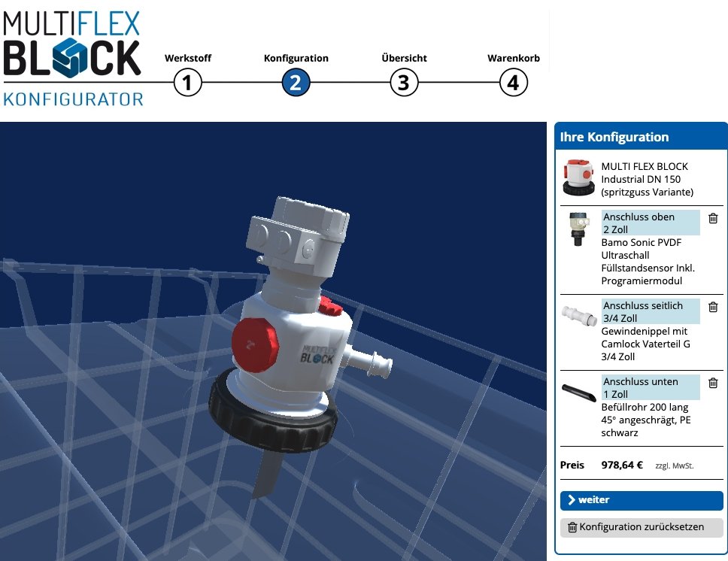728x561 pixels.
Task: Go to step 1 Werkstoff
Action: pyautogui.click(x=187, y=83)
